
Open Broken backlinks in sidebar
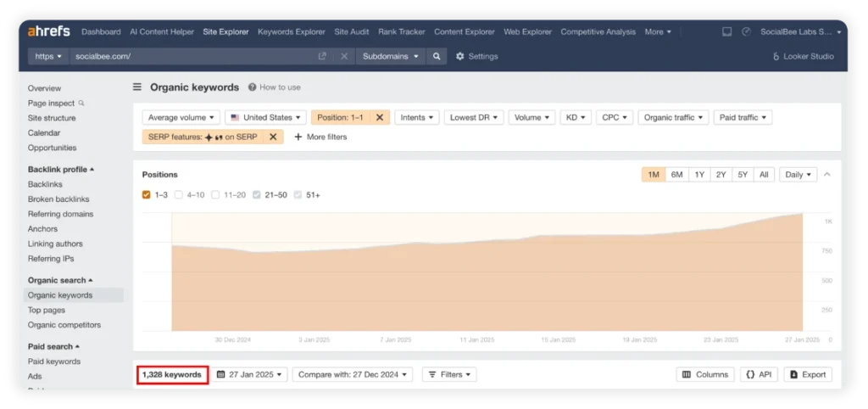(x=58, y=199)
